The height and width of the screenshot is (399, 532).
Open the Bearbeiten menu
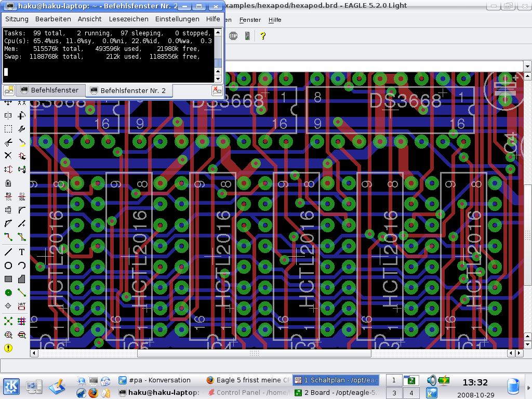pos(53,19)
